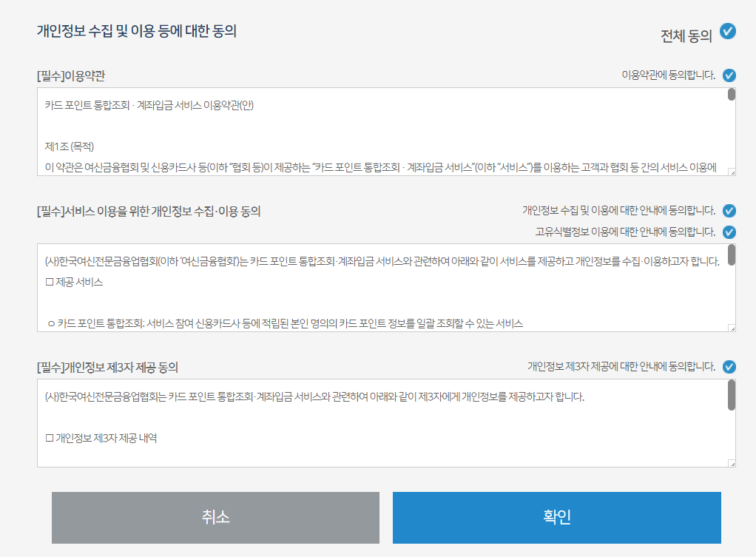This screenshot has width=756, height=557.
Task: Toggle check icon for 개인정보 제3자 제공 안내
Action: 729,367
